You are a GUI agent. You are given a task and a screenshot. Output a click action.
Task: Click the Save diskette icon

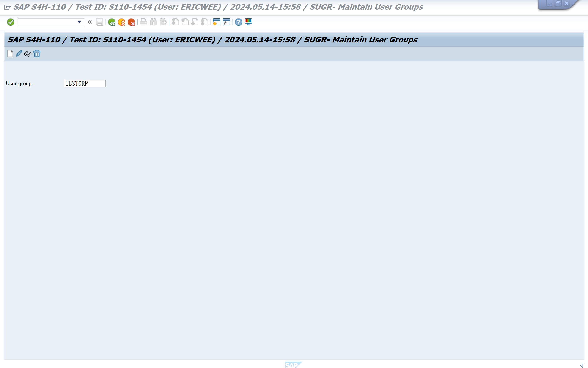click(99, 22)
